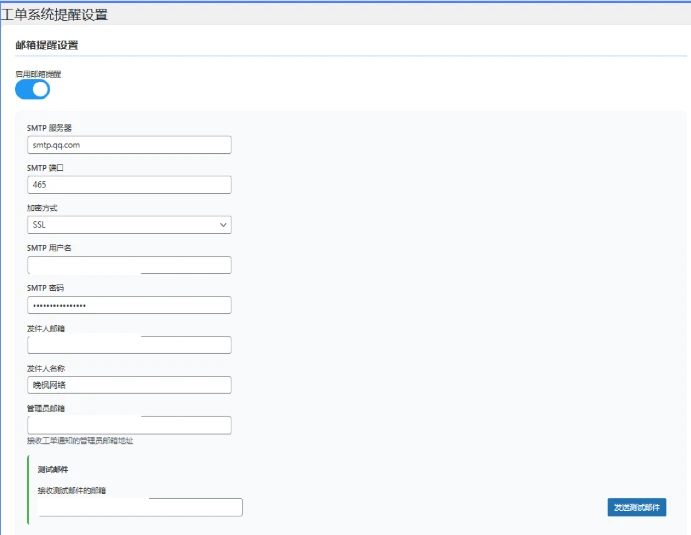Viewport: 691px width, 535px height.
Task: Click the 接收工单通知的管理员邮箱地址 hint text
Action: (x=80, y=440)
